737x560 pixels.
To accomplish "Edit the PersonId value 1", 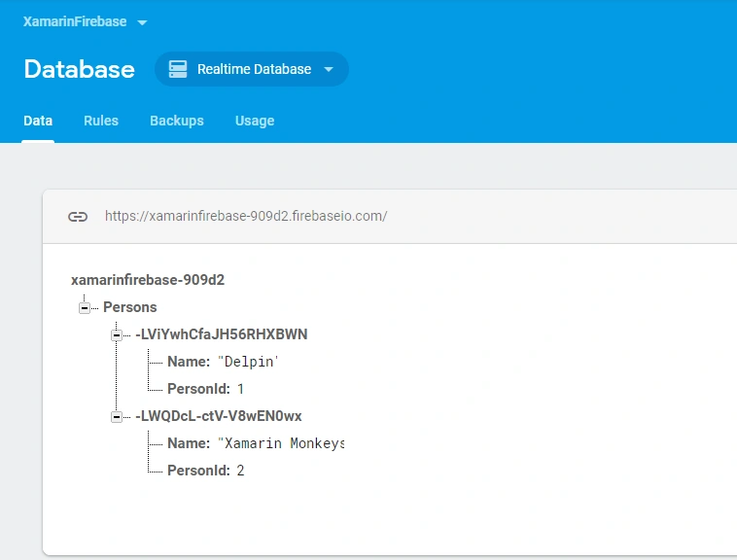I will coord(240,389).
